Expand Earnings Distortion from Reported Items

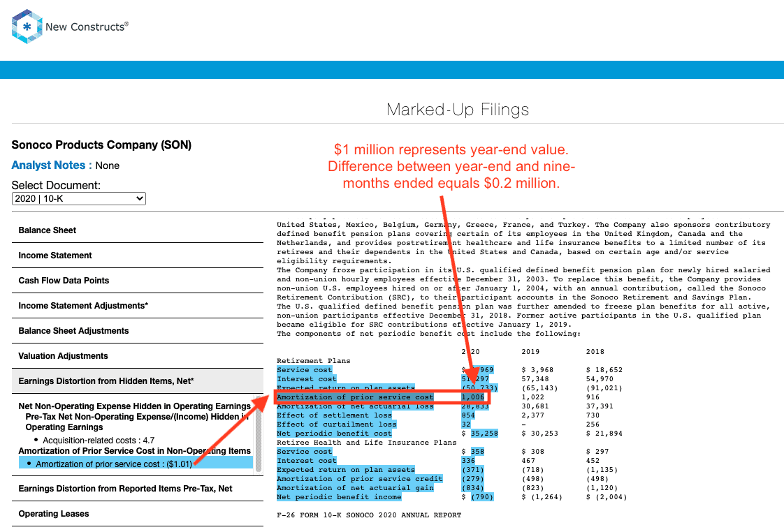[138, 489]
